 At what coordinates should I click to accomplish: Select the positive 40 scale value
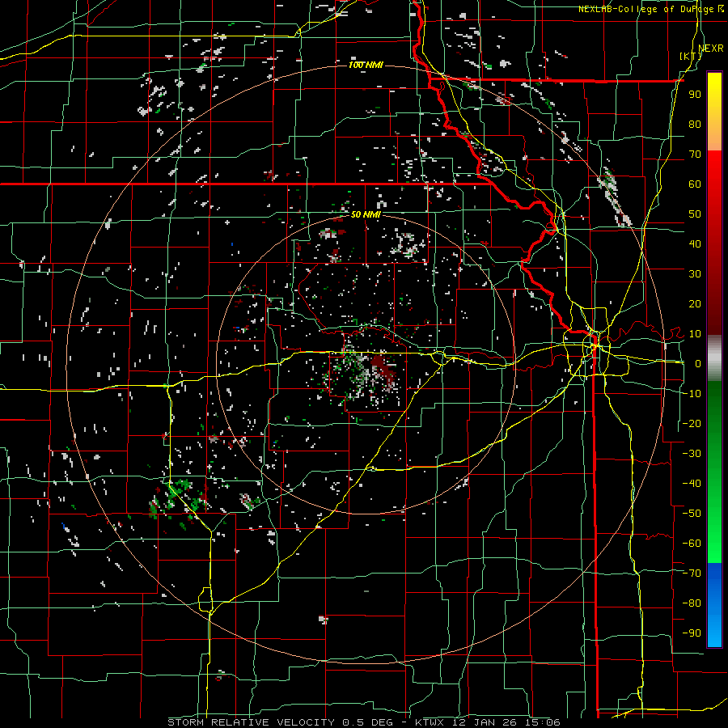coord(695,244)
